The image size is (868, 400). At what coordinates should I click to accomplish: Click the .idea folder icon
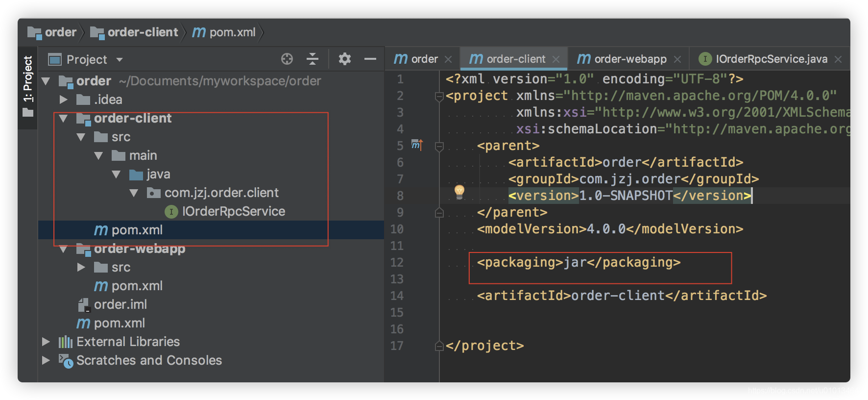point(83,100)
